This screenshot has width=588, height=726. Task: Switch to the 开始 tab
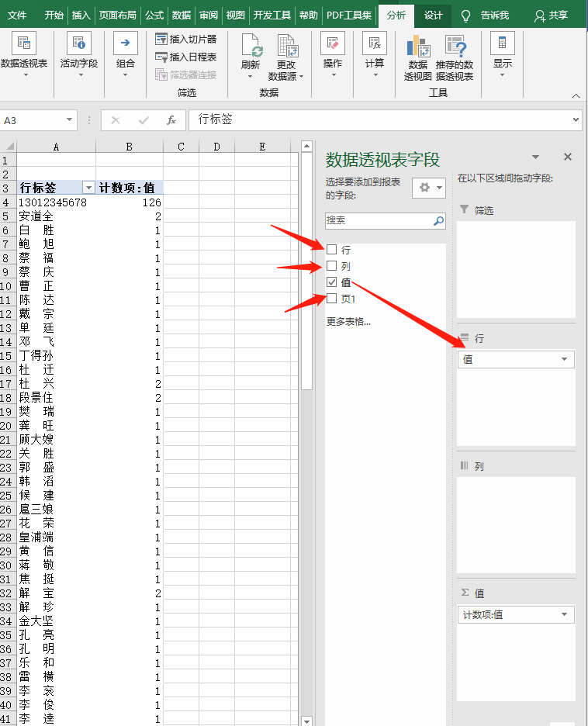(x=54, y=16)
